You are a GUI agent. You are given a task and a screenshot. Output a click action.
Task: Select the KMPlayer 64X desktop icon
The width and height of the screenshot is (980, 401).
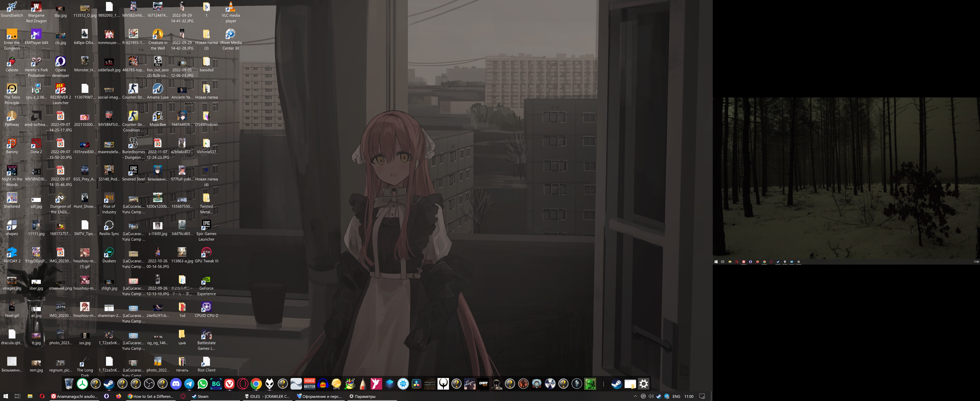pyautogui.click(x=36, y=37)
